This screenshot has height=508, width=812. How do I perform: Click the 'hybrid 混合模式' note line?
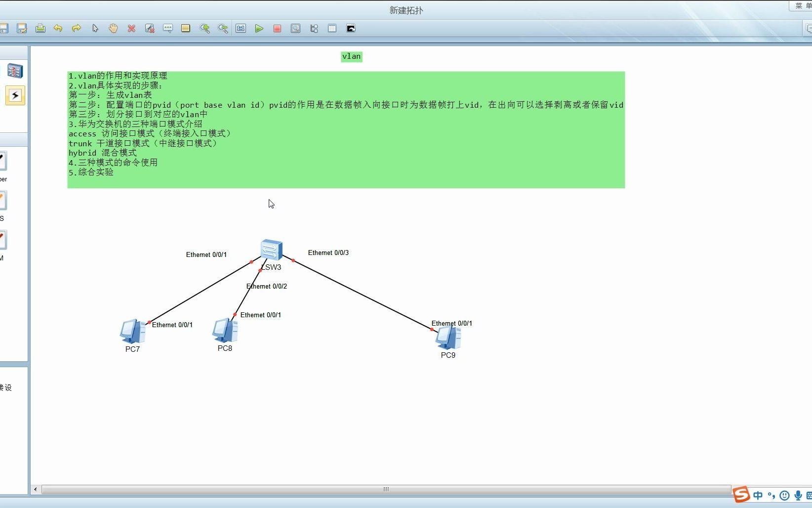click(x=102, y=153)
